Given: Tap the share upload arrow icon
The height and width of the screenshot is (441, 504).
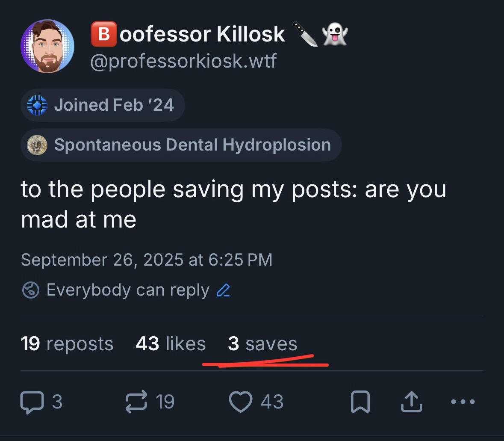Looking at the screenshot, I should click(411, 402).
